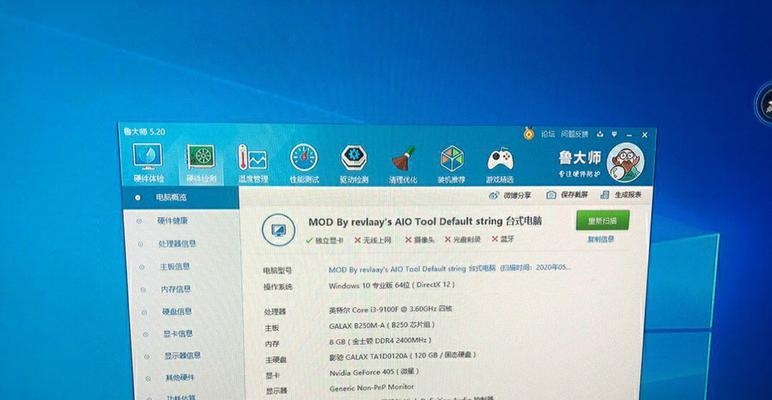Click the Generic Non-PnP Monitor text
The image size is (772, 400).
click(372, 387)
